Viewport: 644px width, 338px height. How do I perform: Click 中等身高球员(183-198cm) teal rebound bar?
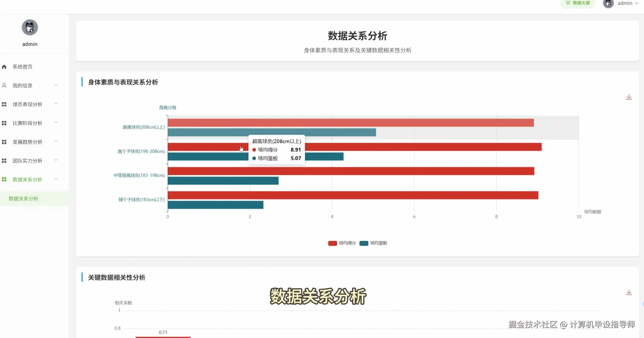(x=223, y=180)
